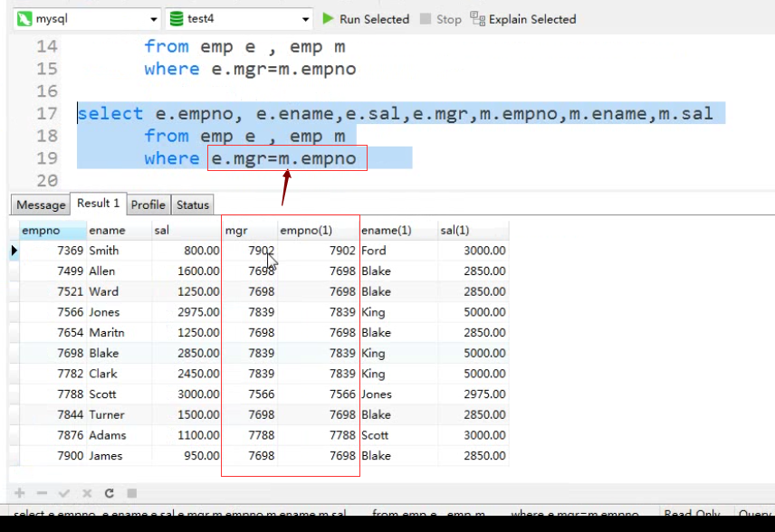The image size is (775, 532).
Task: Add a record with the plus icon
Action: point(20,493)
